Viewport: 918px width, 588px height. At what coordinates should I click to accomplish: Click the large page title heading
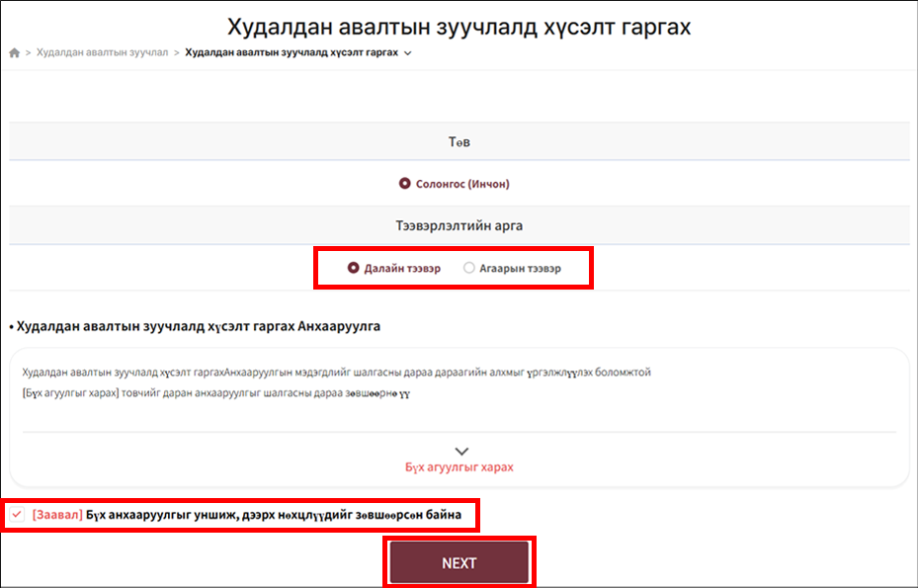459,27
